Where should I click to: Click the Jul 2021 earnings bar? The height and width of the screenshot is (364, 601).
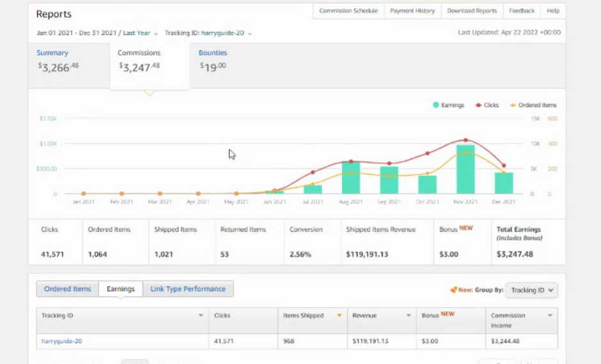(x=313, y=190)
